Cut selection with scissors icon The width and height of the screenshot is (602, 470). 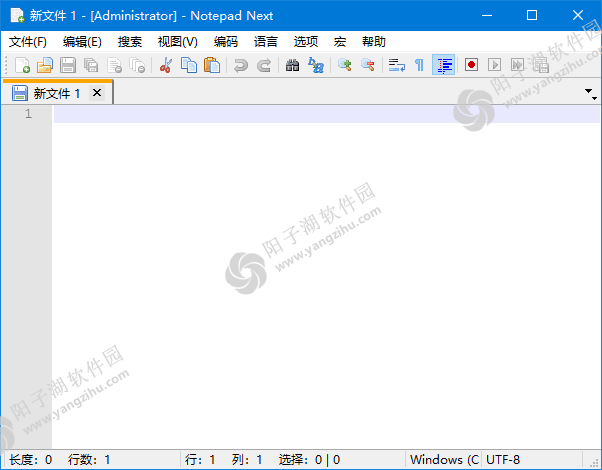(x=166, y=65)
